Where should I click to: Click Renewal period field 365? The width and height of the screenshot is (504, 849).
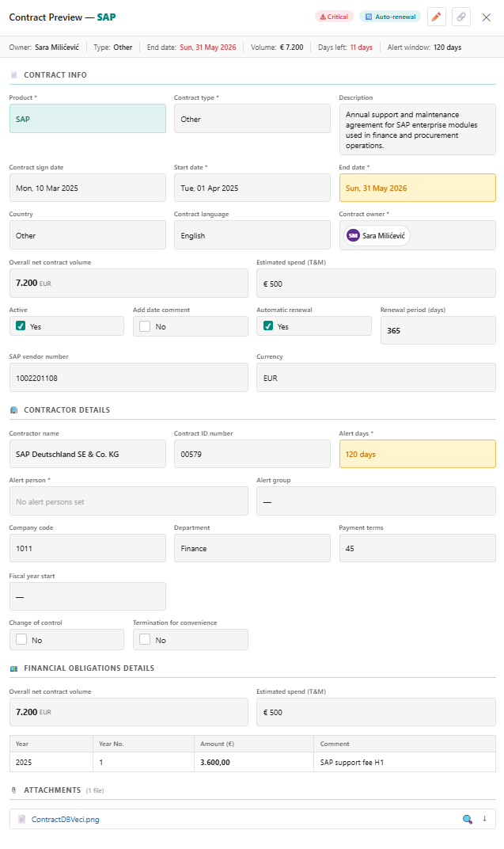438,330
